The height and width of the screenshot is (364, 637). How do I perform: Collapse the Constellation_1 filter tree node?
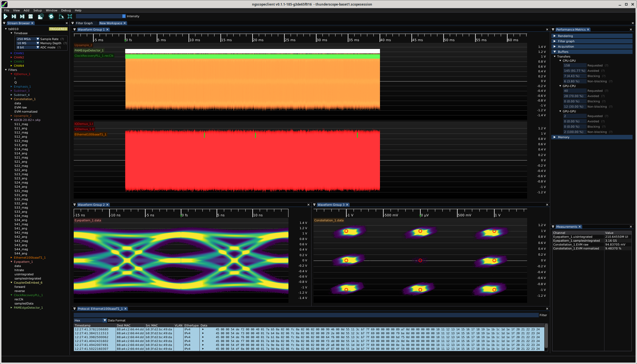pos(11,99)
